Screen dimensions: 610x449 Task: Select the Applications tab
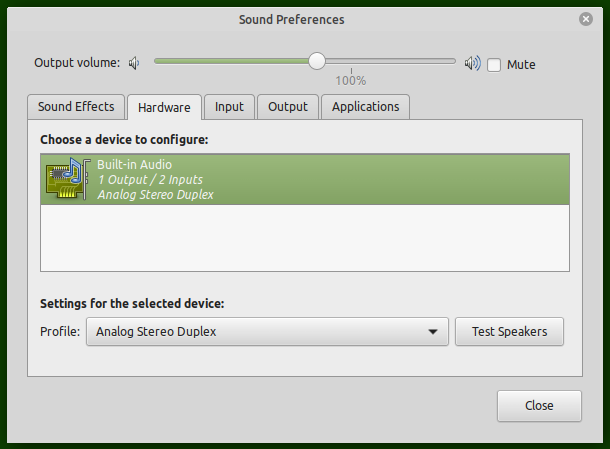pos(365,107)
